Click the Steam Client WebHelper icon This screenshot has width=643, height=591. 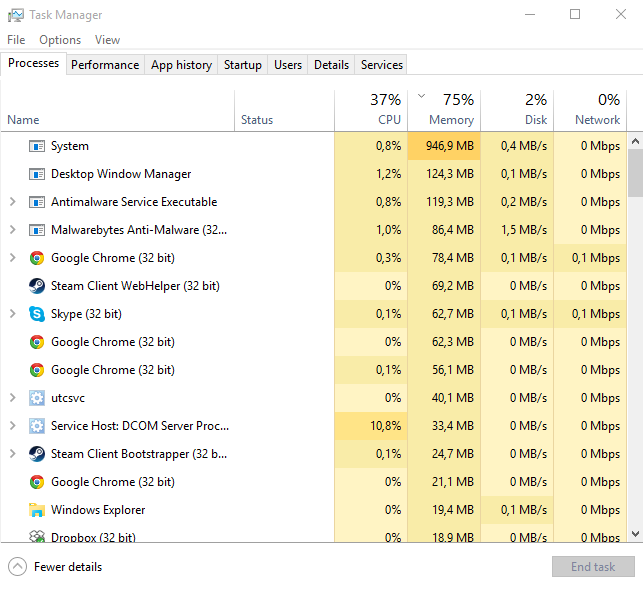[37, 286]
